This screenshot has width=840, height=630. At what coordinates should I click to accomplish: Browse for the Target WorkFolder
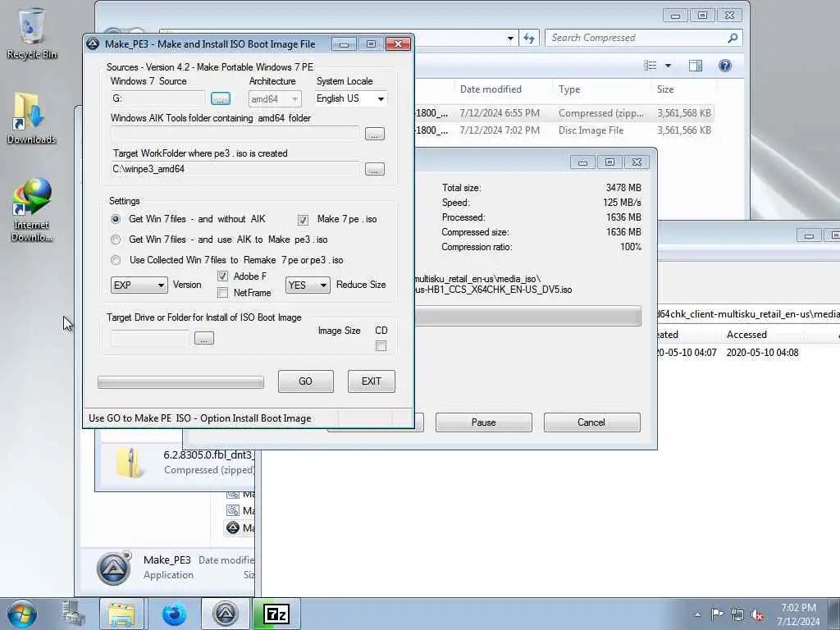374,169
